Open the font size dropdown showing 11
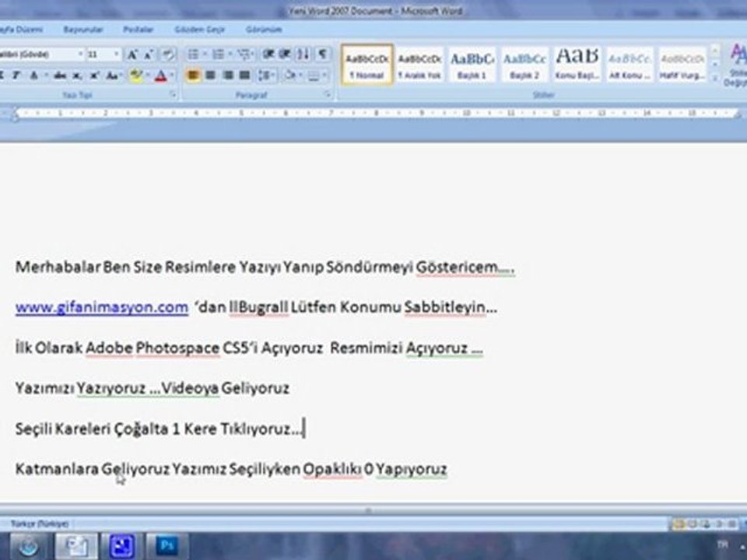747x560 pixels. [116, 54]
